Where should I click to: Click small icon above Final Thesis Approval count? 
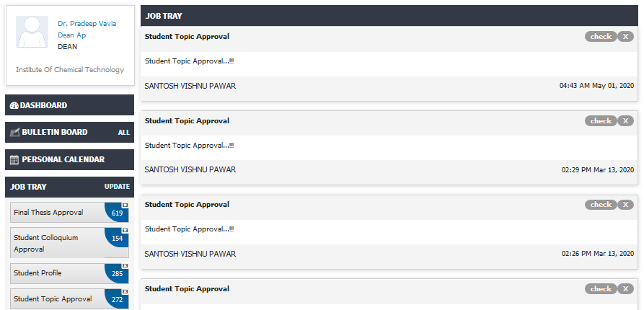125,205
